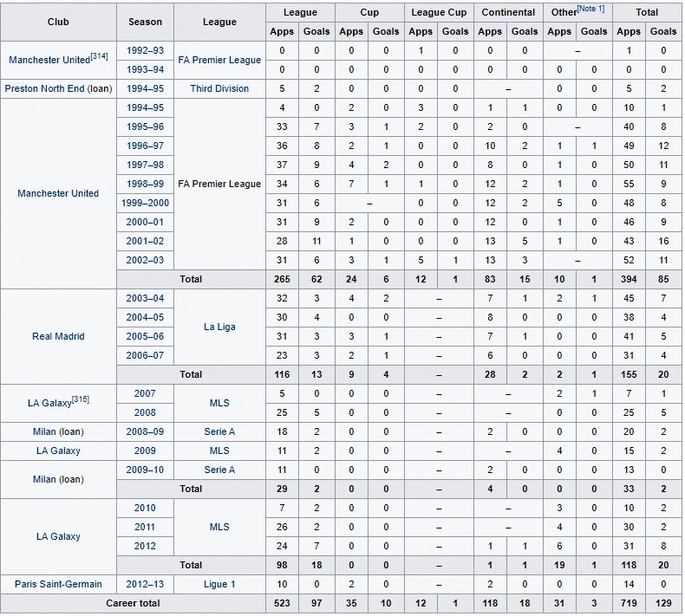Screen dimensions: 685x616
Task: Select the Continental column header
Action: pos(508,12)
